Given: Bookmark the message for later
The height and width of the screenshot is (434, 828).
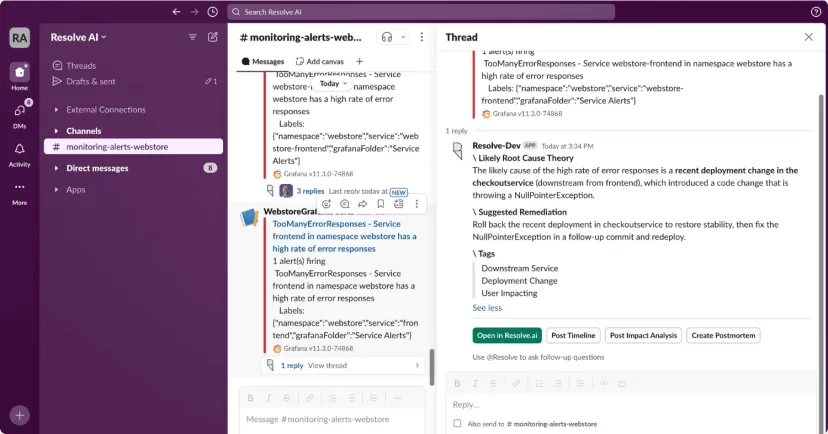Looking at the screenshot, I should point(380,204).
